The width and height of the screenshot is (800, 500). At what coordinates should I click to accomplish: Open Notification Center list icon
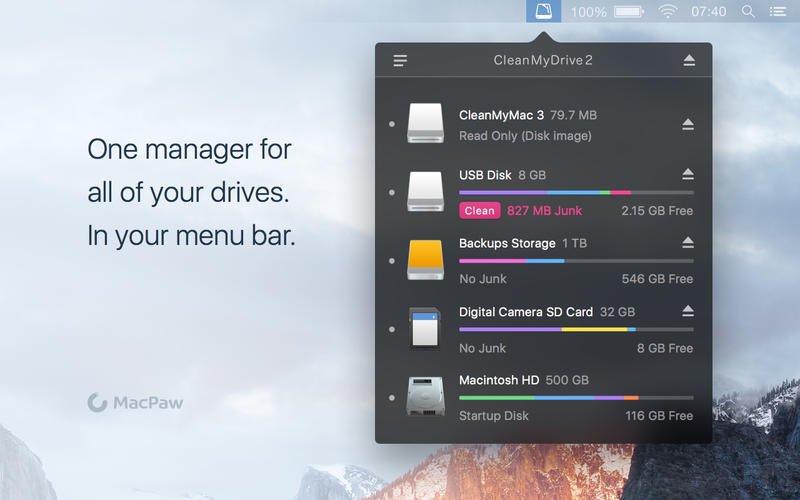tap(778, 11)
